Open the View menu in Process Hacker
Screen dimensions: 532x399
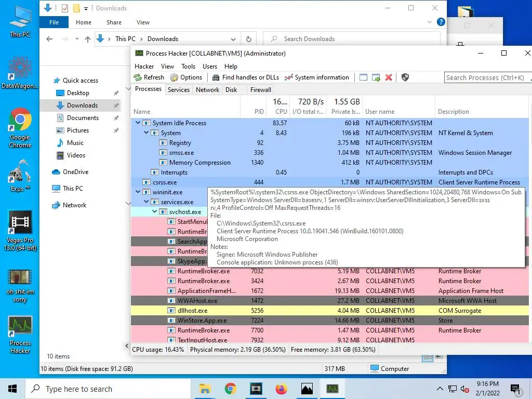click(x=167, y=66)
